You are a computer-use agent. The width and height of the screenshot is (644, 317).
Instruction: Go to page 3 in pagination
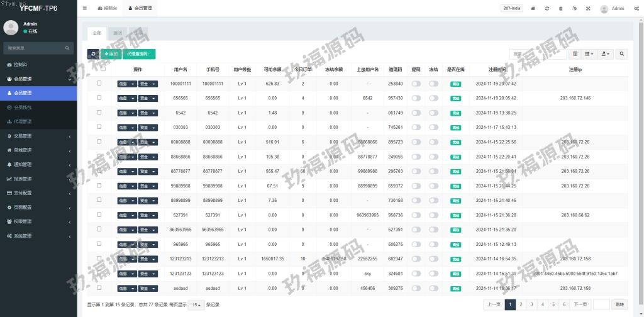click(531, 304)
